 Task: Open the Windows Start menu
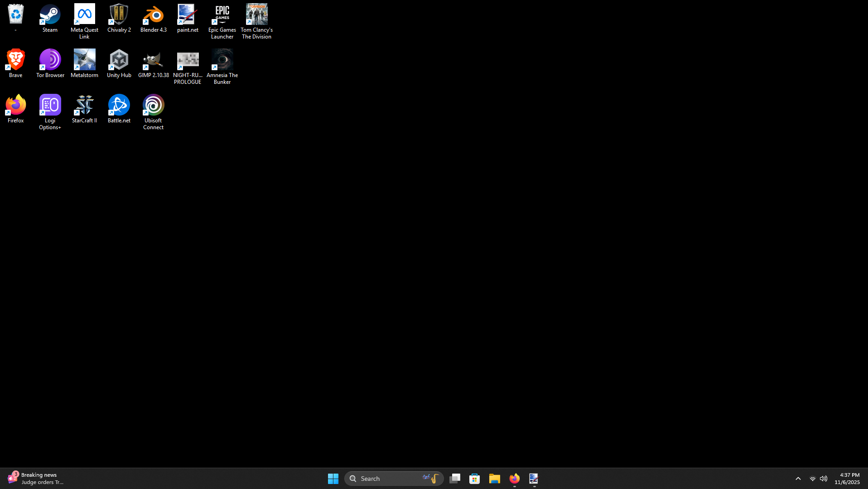pos(333,479)
